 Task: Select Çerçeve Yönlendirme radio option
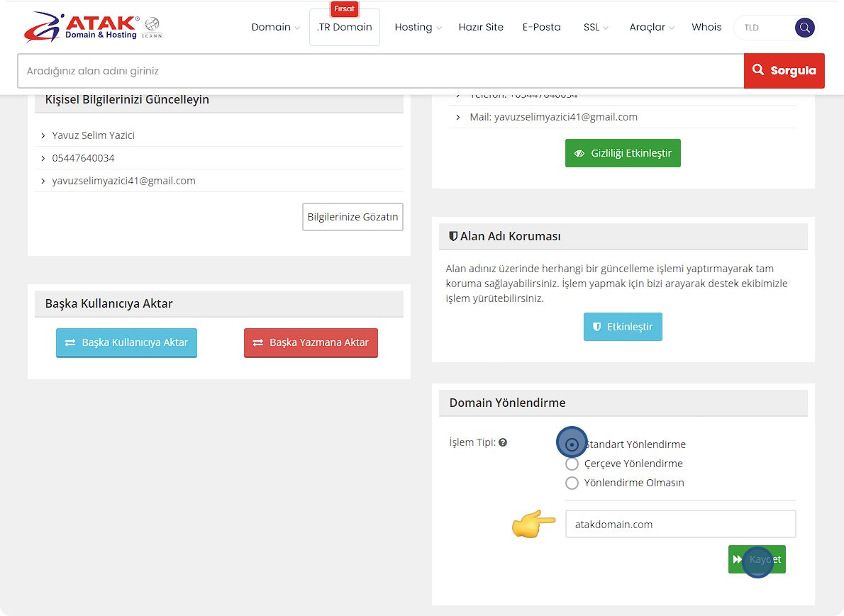pos(572,464)
